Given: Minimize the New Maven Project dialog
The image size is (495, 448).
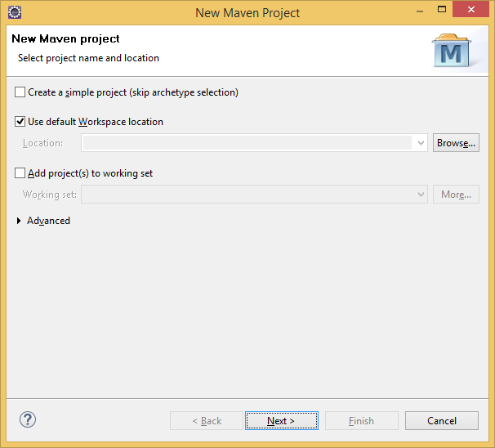Looking at the screenshot, I should 420,11.
